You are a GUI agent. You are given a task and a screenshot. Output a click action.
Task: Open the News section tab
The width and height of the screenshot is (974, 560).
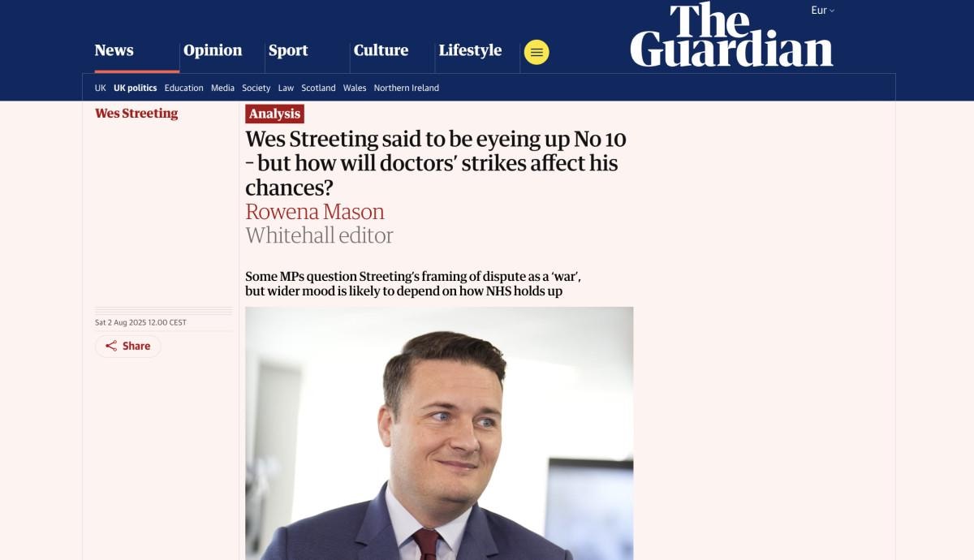point(114,50)
